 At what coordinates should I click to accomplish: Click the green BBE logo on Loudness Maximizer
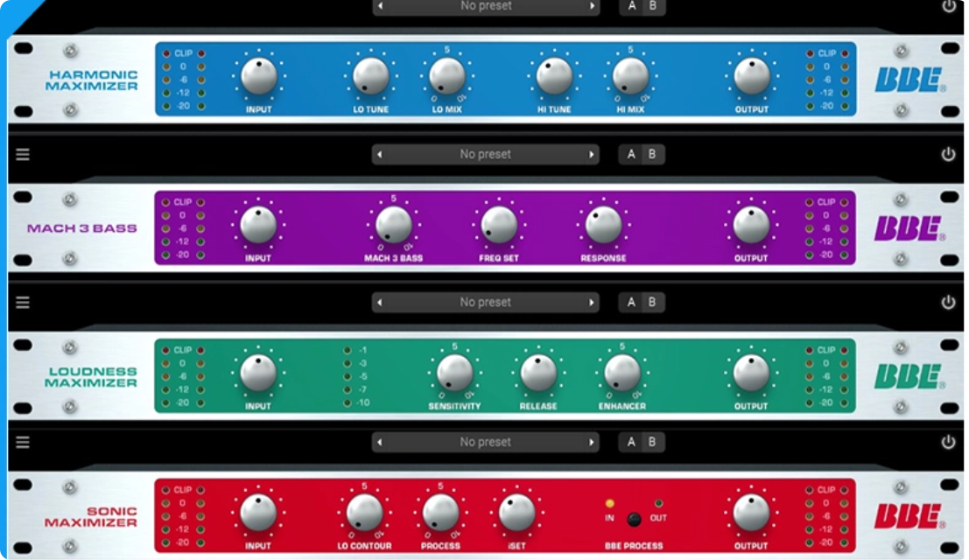[x=909, y=376]
